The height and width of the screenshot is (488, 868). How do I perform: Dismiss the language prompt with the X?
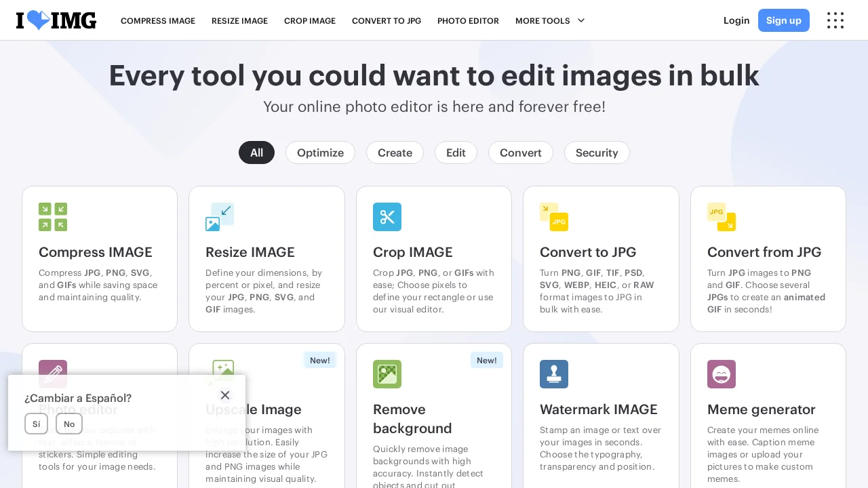225,395
